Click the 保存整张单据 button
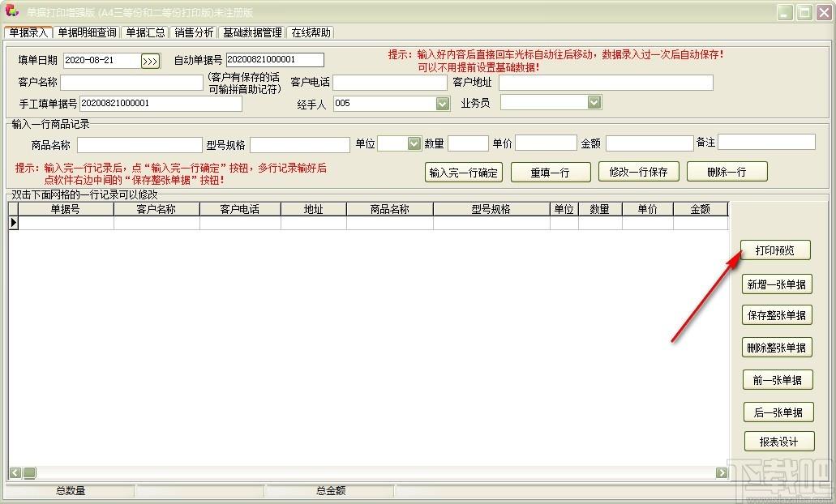Screen dimensions: 836x504 coord(777,315)
